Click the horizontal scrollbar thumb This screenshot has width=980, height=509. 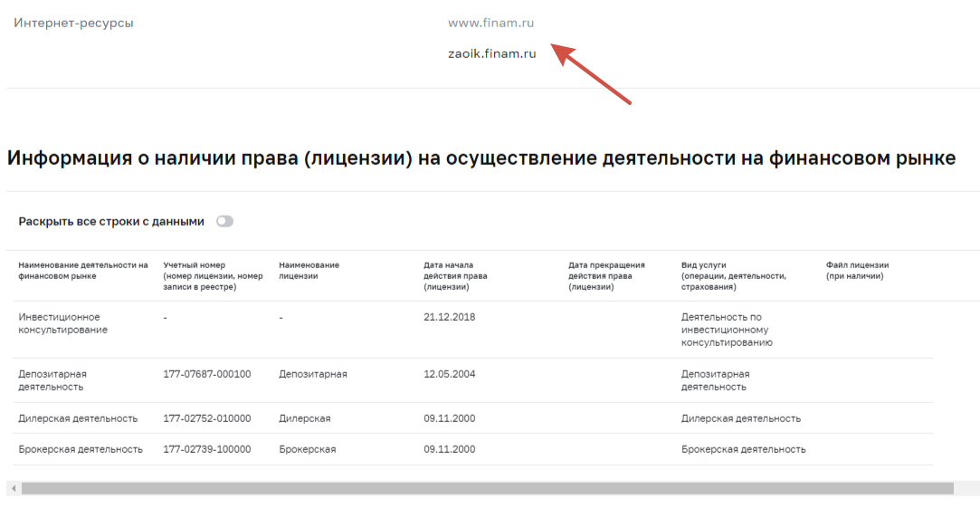pos(487,488)
